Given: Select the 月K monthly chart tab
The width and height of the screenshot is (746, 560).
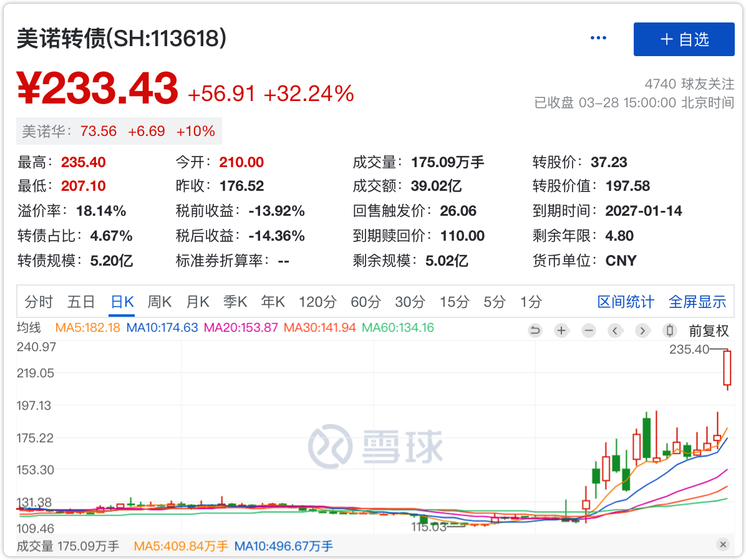Looking at the screenshot, I should 198,302.
